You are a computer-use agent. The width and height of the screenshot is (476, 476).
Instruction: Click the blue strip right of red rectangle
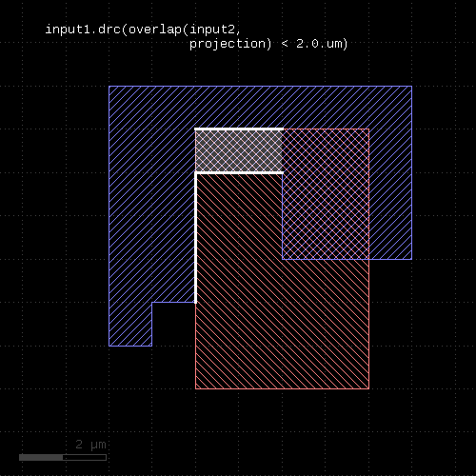tap(390, 194)
